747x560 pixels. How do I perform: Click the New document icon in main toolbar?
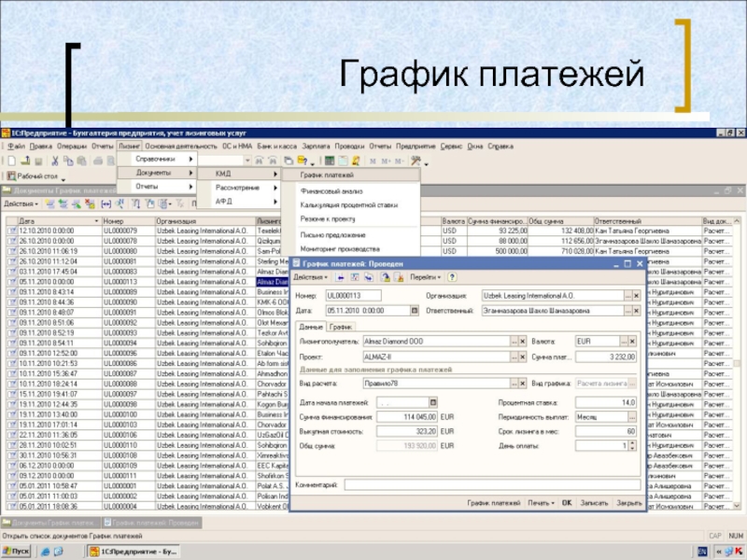[x=12, y=161]
